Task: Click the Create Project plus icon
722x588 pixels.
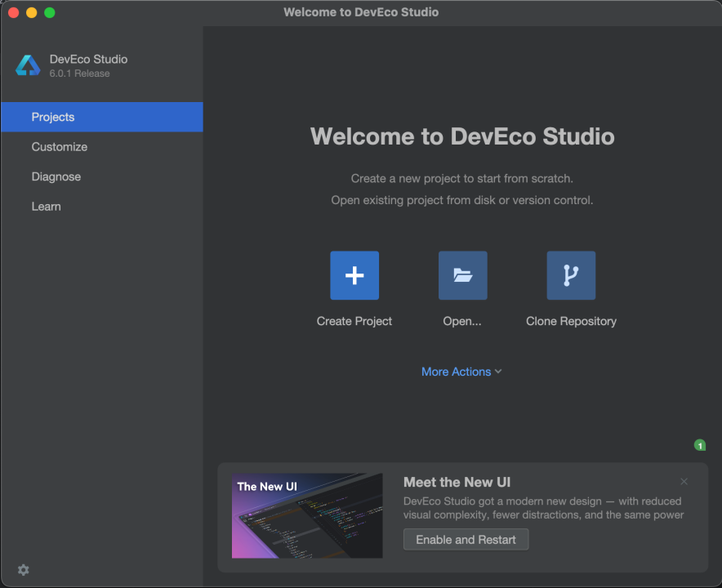Action: 354,275
